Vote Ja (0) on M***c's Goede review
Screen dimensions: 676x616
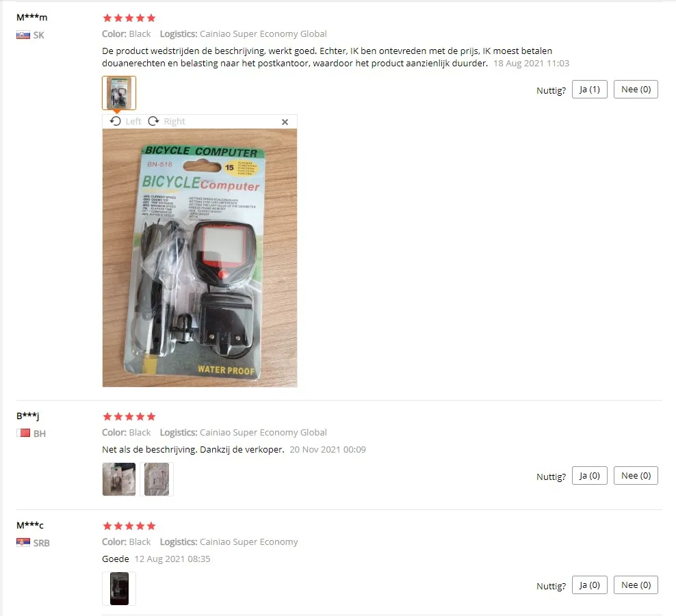[589, 585]
